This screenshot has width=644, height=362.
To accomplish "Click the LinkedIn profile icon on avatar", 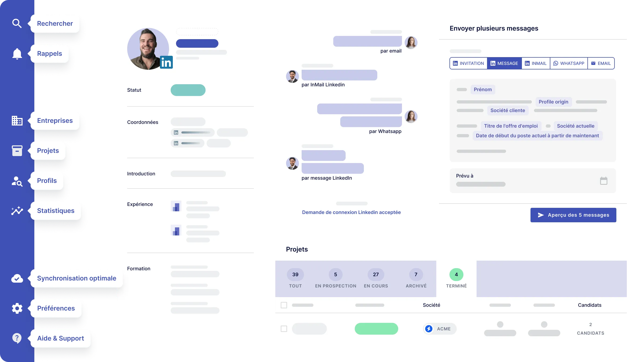I will (166, 63).
